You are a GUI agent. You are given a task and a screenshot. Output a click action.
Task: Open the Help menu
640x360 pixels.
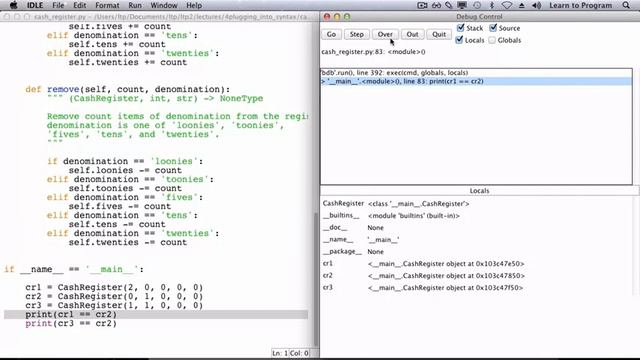(194, 5)
